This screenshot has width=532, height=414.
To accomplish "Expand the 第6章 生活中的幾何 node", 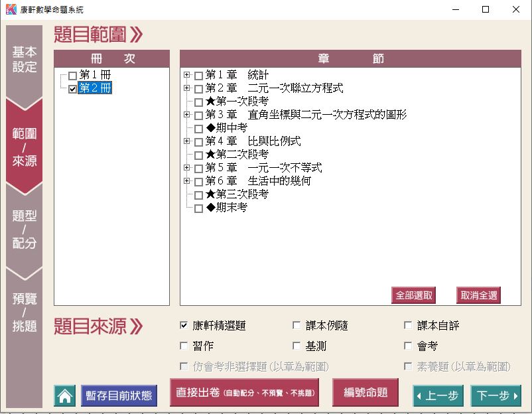I will pyautogui.click(x=187, y=181).
